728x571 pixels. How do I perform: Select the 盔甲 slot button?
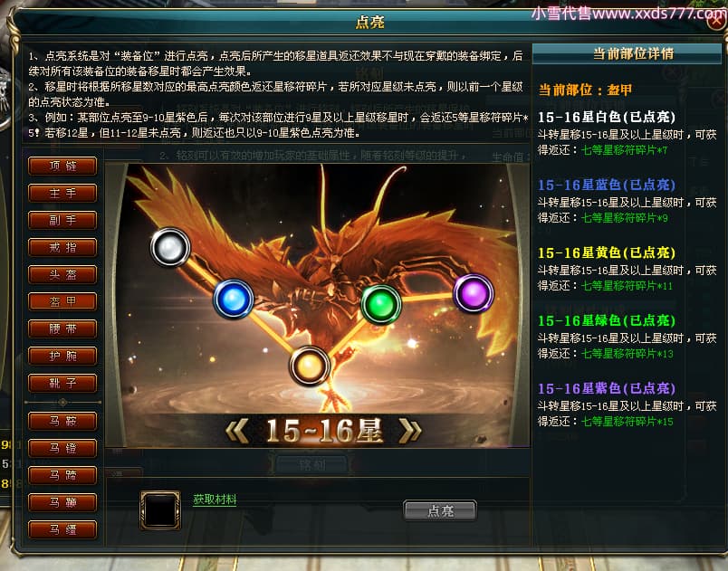[x=62, y=301]
